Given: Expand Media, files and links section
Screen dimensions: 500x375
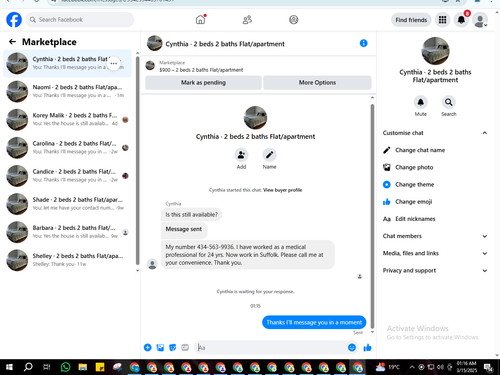Looking at the screenshot, I should coord(435,253).
